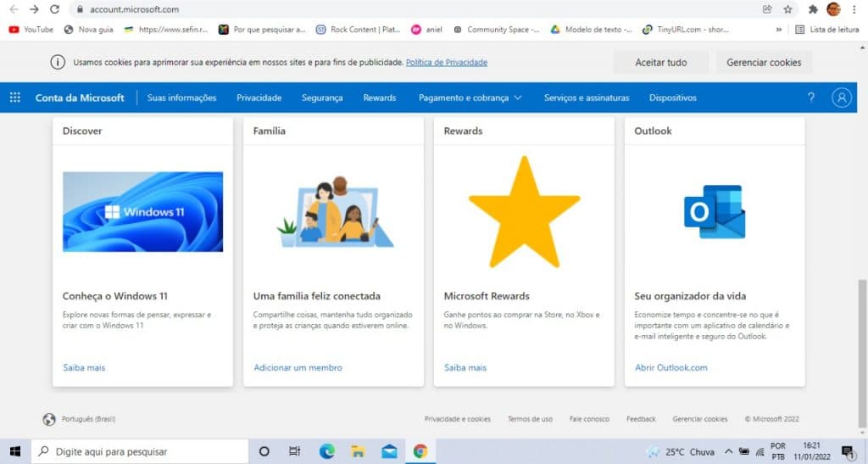Click the Feedback footer link
The image size is (868, 464).
tap(641, 419)
